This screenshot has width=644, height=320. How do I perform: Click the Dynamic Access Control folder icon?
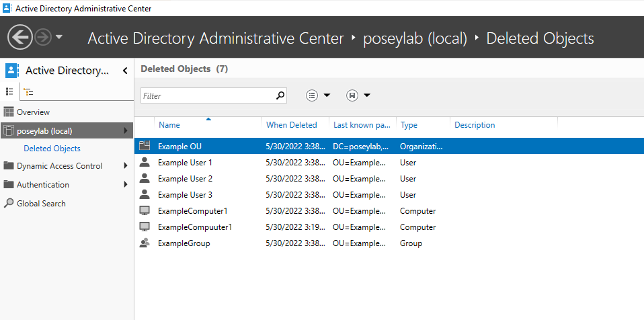[9, 166]
